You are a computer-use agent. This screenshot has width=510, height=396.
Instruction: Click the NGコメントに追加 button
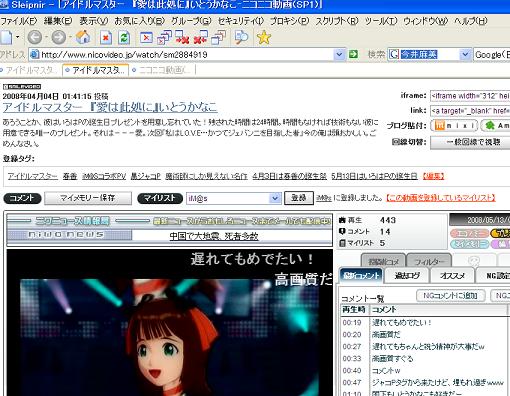click(x=451, y=295)
